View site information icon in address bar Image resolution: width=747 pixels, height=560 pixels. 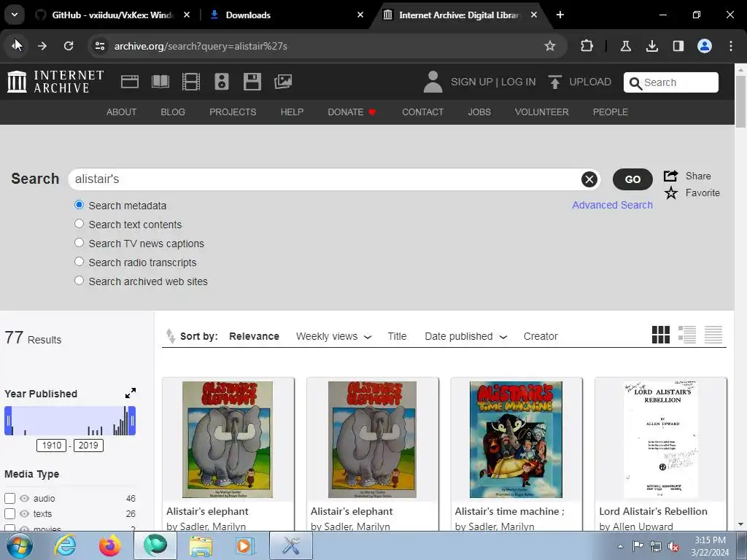[99, 46]
